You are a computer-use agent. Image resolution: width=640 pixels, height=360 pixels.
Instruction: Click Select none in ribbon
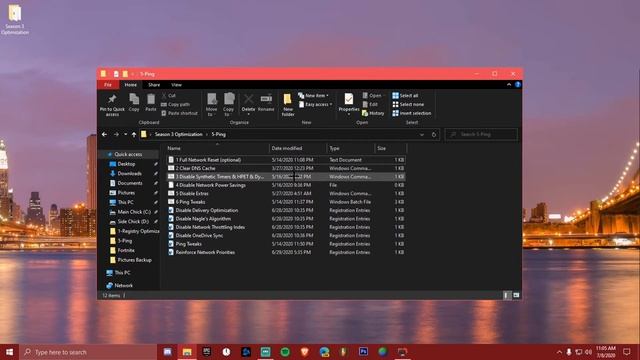click(408, 104)
